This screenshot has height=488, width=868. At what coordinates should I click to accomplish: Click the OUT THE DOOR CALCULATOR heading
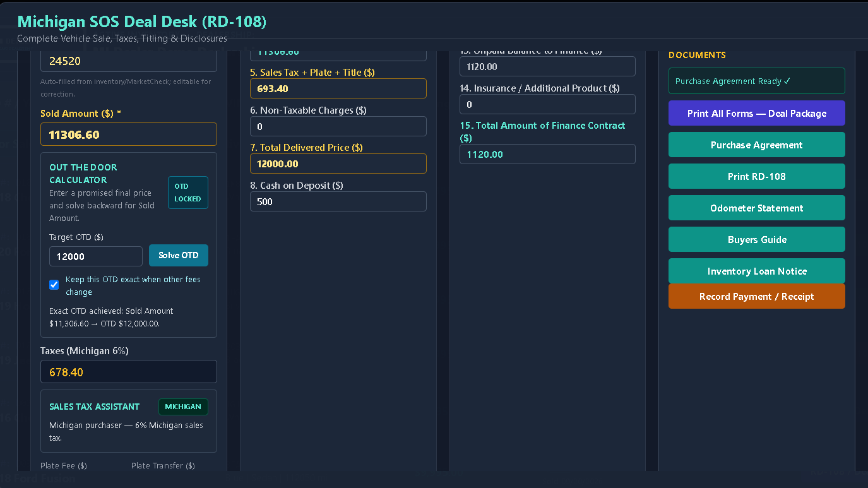tap(83, 174)
